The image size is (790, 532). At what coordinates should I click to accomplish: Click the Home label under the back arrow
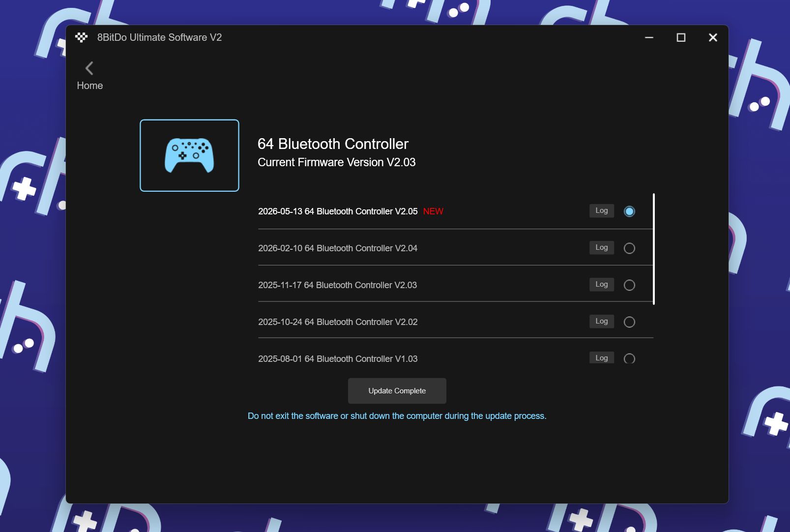point(90,86)
